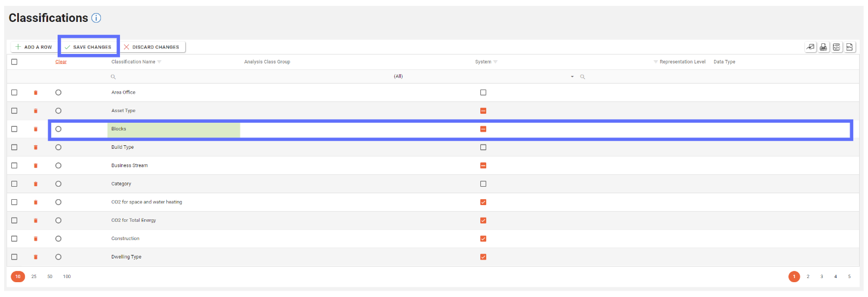The width and height of the screenshot is (868, 297).
Task: Delete the Area Office row via trash icon
Action: click(36, 92)
